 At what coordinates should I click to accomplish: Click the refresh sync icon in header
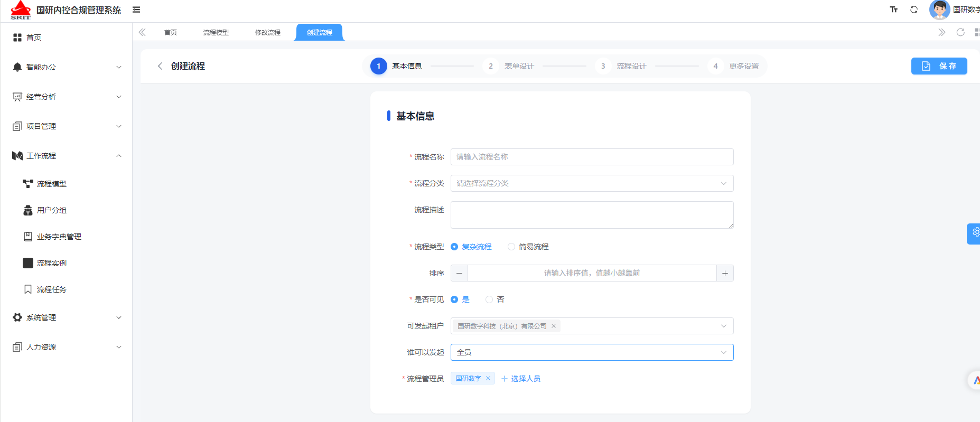pos(914,10)
